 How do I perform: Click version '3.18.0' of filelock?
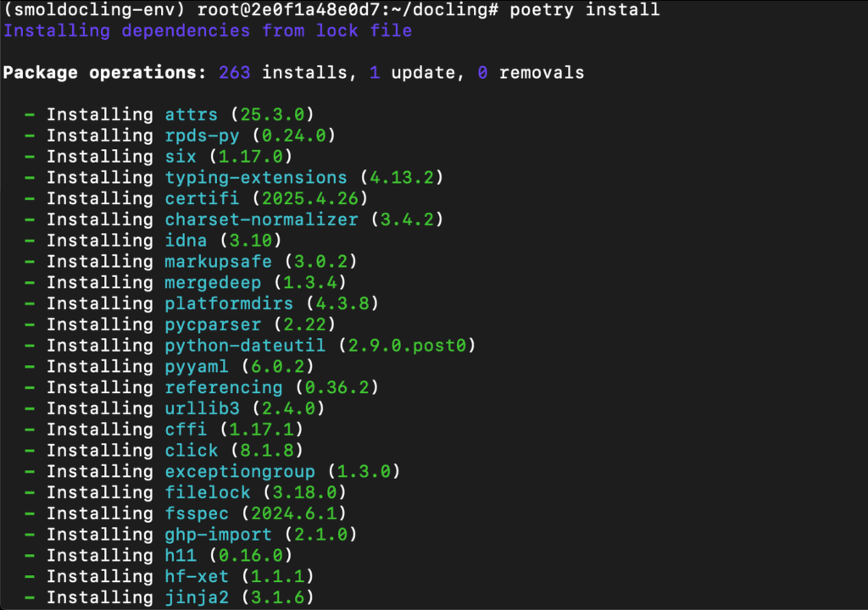[x=304, y=492]
